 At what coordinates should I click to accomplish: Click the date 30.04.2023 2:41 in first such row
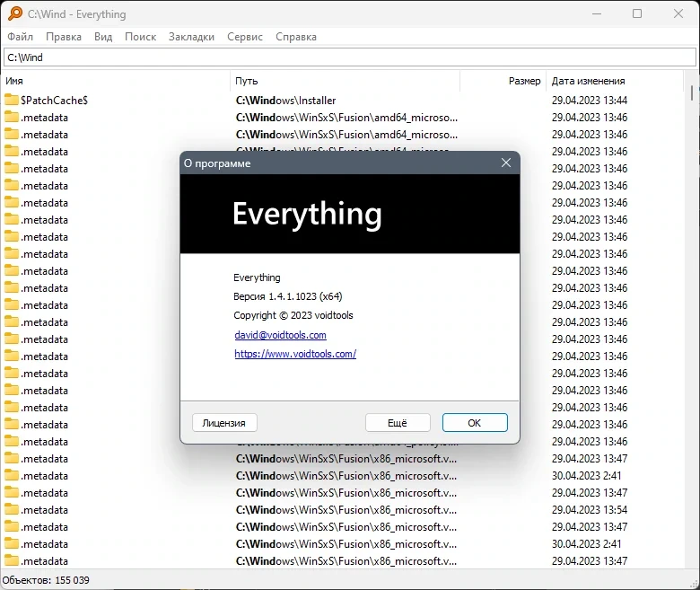(586, 476)
